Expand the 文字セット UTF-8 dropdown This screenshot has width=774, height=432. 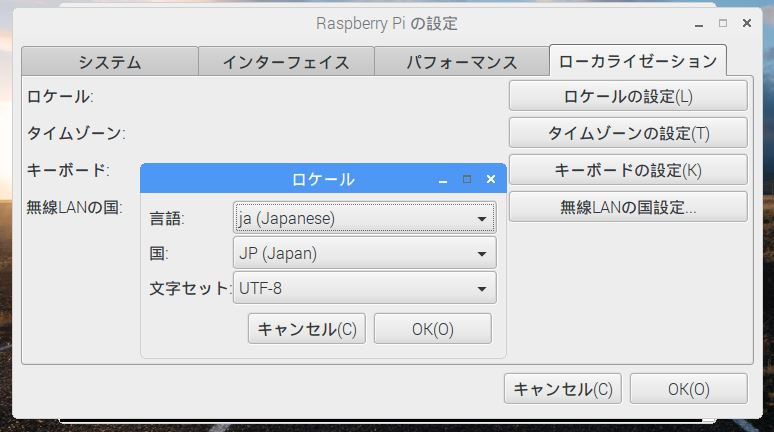(365, 290)
